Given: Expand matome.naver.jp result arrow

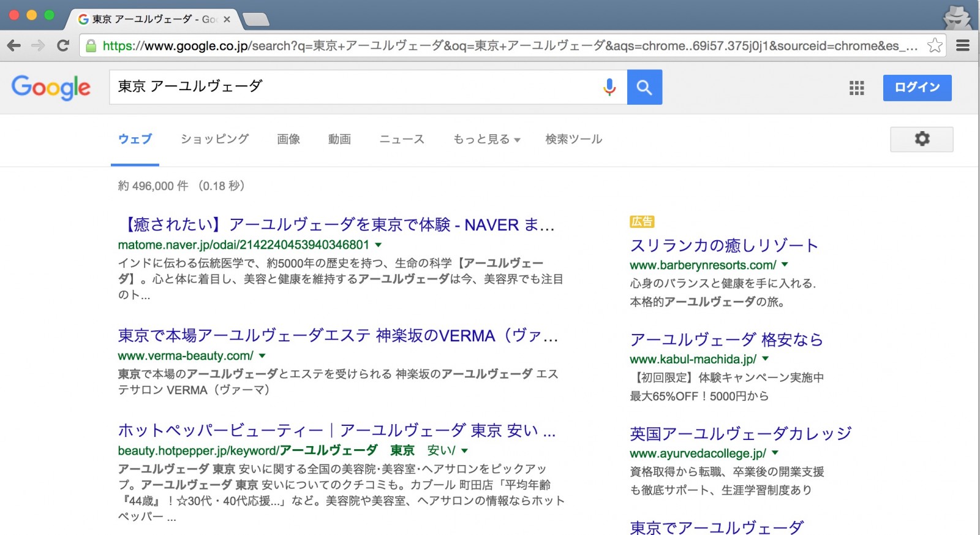Looking at the screenshot, I should pyautogui.click(x=379, y=245).
